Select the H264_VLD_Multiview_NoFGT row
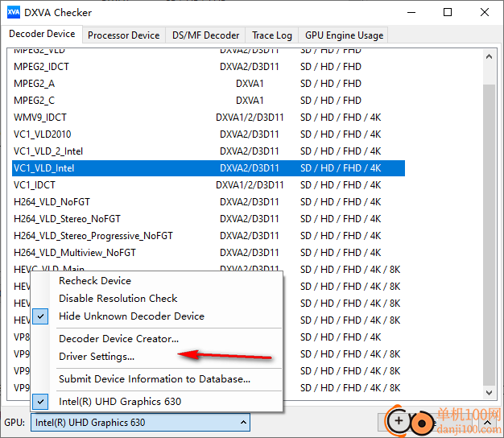 coord(209,253)
